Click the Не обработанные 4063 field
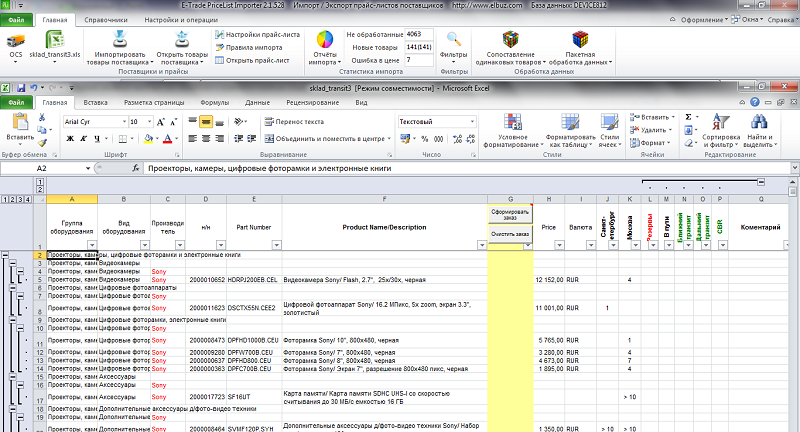This screenshot has height=432, width=800. tap(419, 35)
